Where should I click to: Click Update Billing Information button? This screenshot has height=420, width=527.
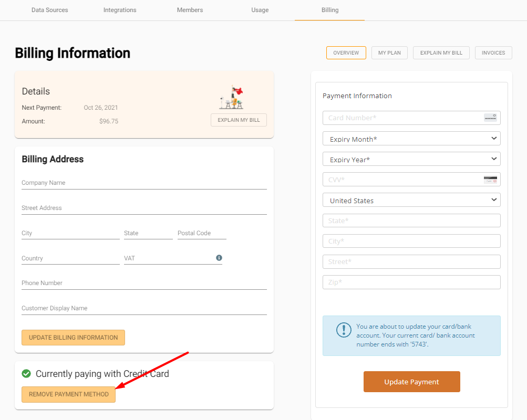pos(73,338)
